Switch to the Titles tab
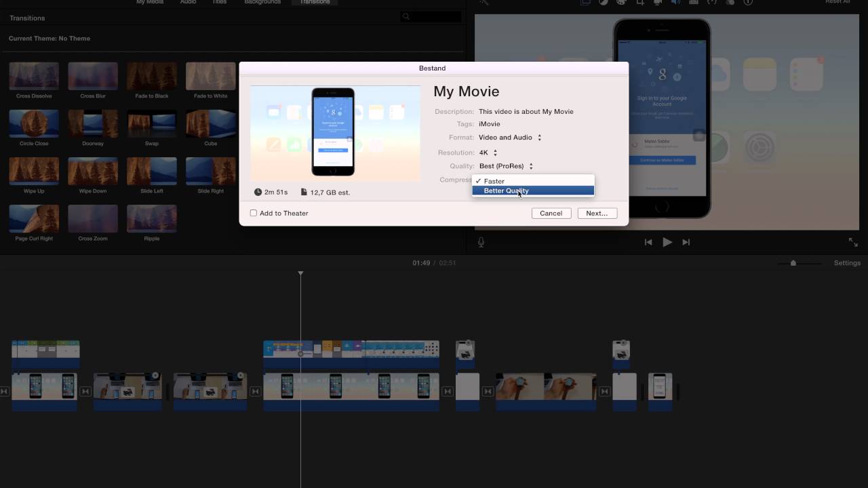 click(219, 2)
